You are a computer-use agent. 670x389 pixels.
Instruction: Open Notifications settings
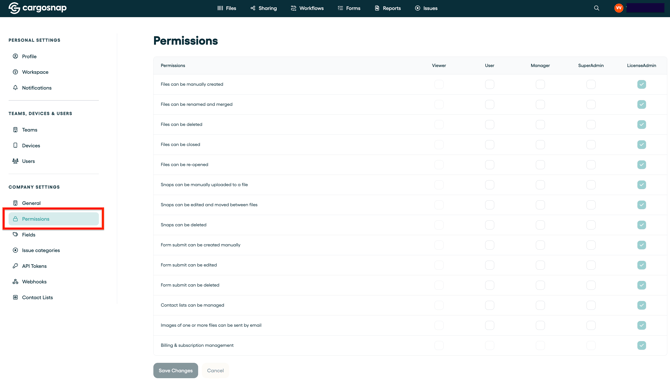click(x=37, y=88)
